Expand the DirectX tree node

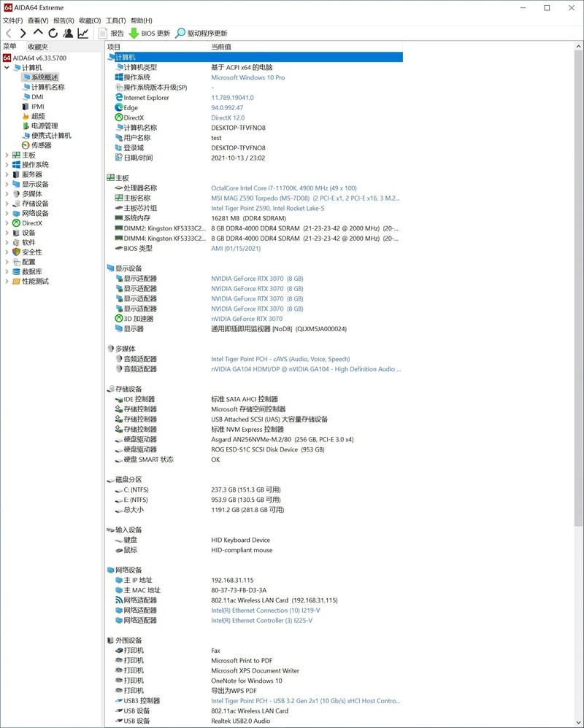(x=7, y=223)
